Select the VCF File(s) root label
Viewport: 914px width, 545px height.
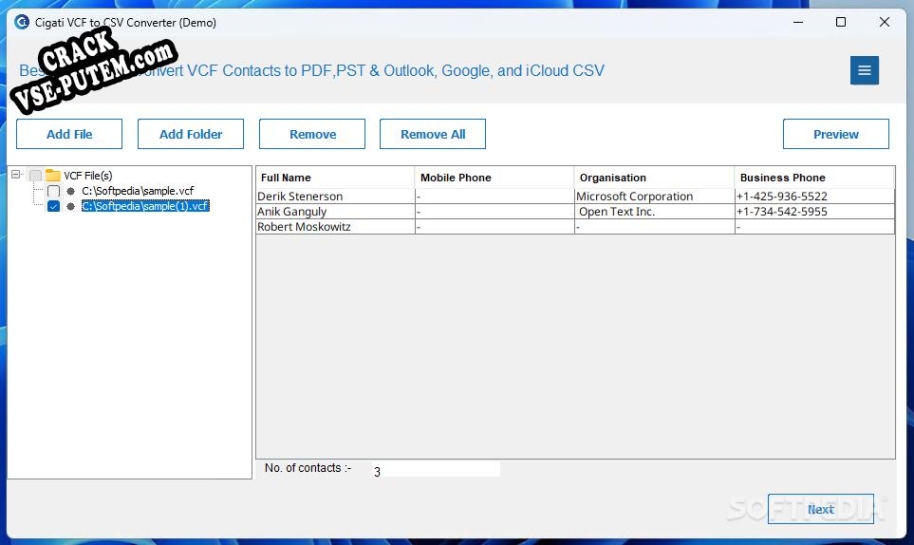[88, 175]
